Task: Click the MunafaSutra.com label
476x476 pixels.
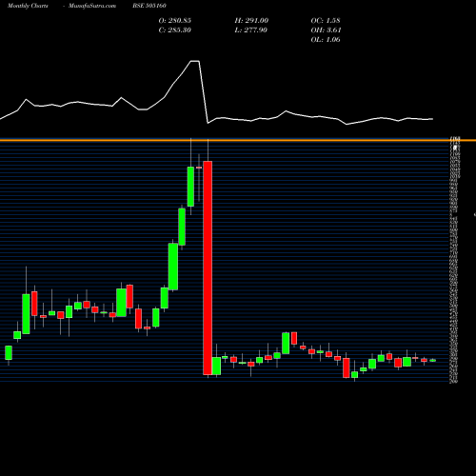Action: 92,6
